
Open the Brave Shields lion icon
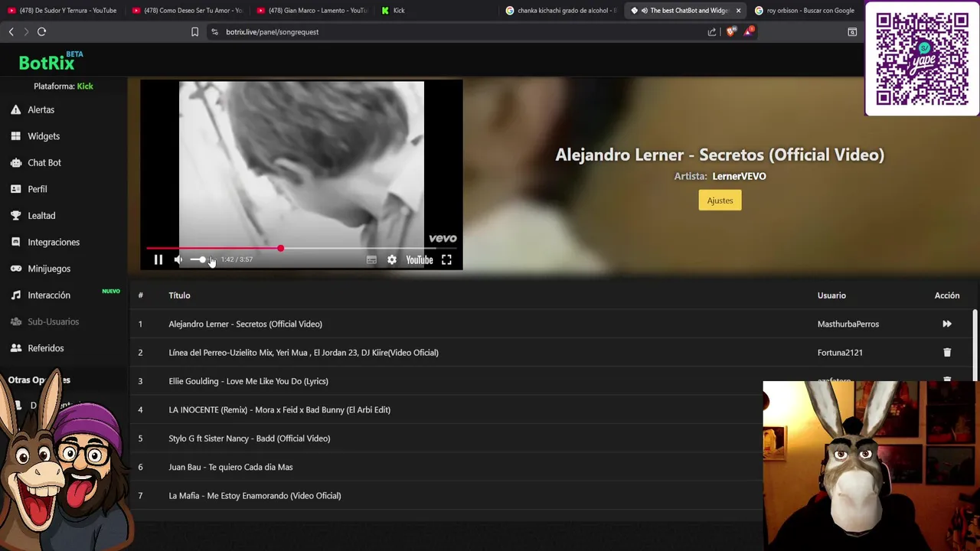pyautogui.click(x=730, y=32)
